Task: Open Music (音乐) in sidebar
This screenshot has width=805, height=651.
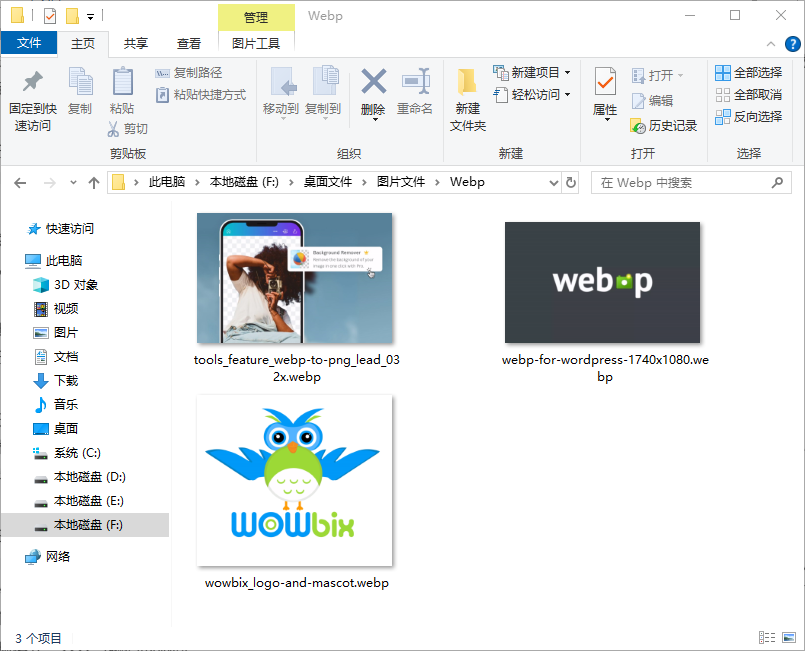Action: click(x=56, y=405)
